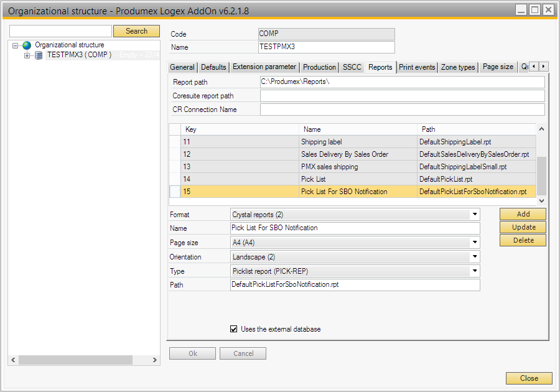Open the Format dropdown
Viewport: 560px width, 392px height.
[x=475, y=215]
